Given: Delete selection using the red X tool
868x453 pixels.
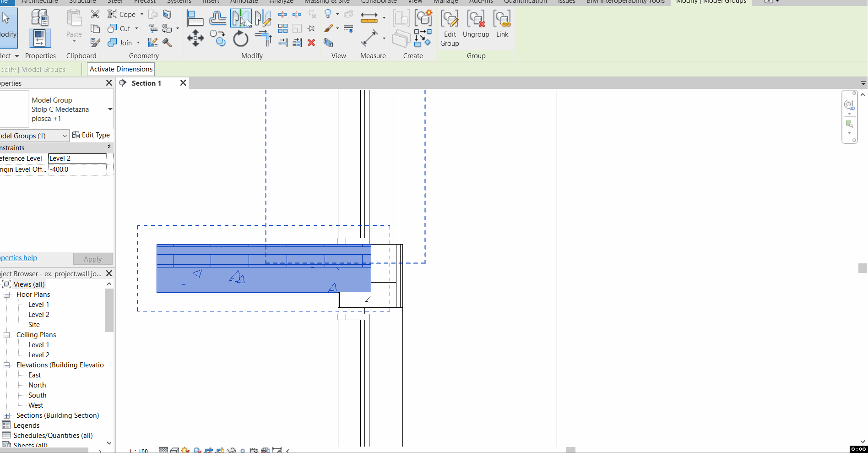Looking at the screenshot, I should click(312, 43).
